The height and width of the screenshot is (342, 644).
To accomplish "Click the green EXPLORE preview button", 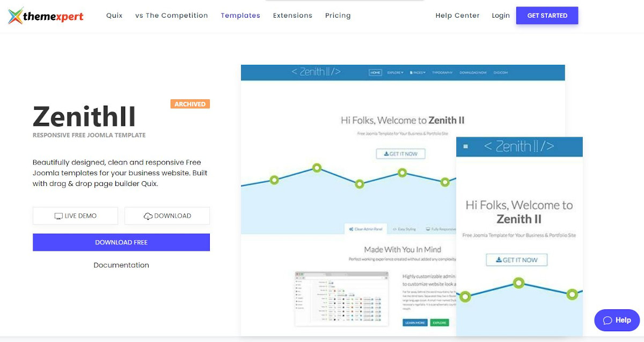I will [x=440, y=323].
